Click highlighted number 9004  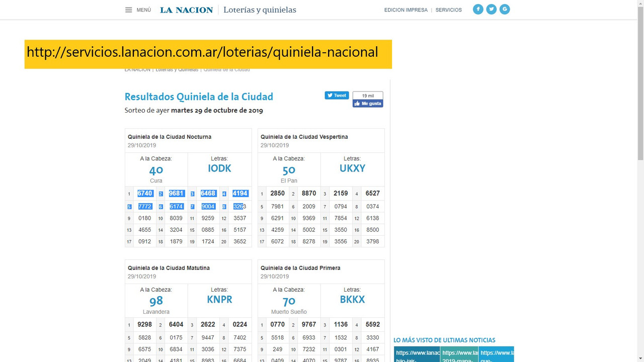[208, 206]
